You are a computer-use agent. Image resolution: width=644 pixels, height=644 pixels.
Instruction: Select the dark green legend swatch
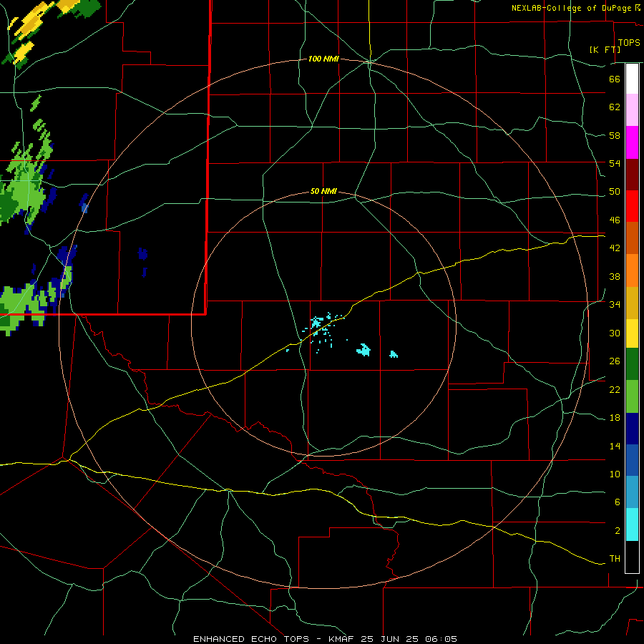pyautogui.click(x=632, y=364)
